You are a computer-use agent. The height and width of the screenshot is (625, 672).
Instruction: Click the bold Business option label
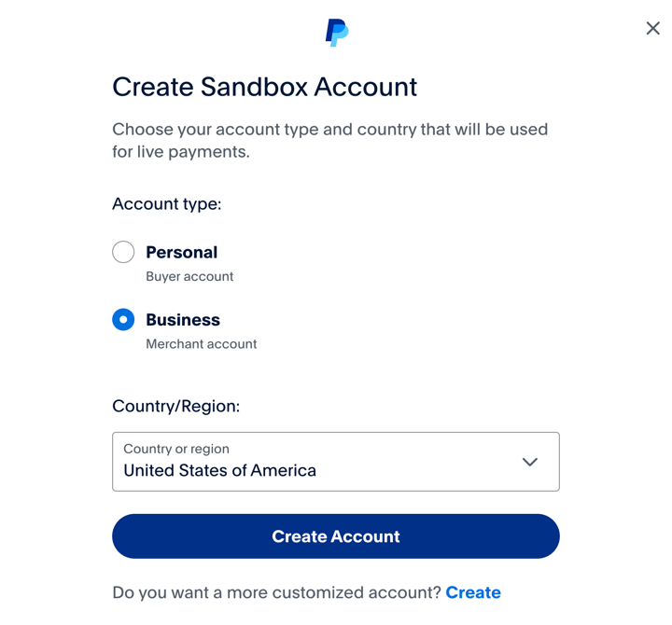point(183,320)
